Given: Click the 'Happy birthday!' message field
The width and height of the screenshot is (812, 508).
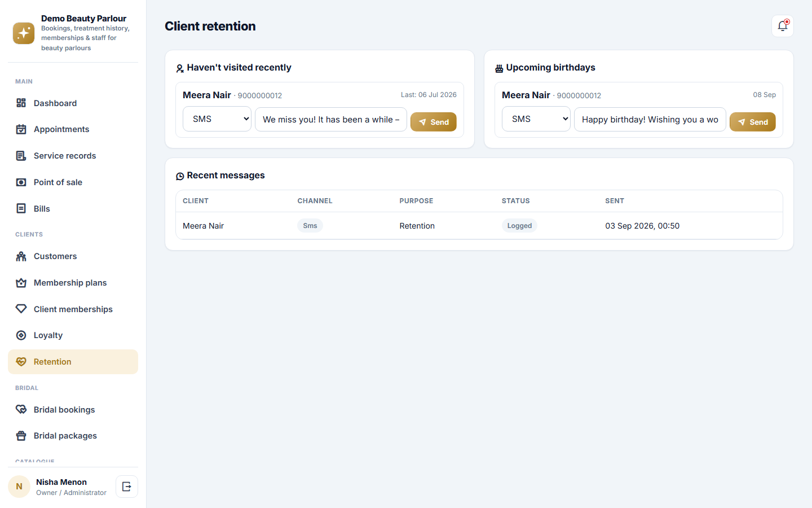Looking at the screenshot, I should point(650,119).
